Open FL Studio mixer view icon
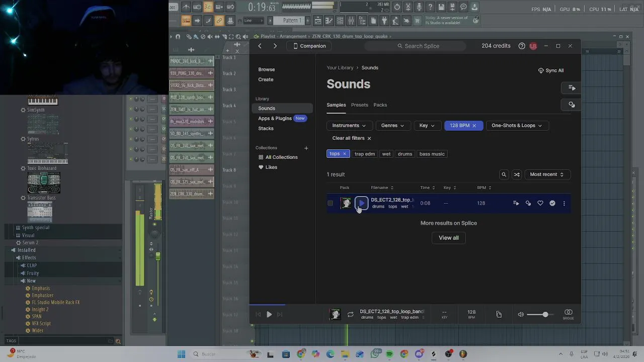This screenshot has width=644, height=362. tap(351, 21)
